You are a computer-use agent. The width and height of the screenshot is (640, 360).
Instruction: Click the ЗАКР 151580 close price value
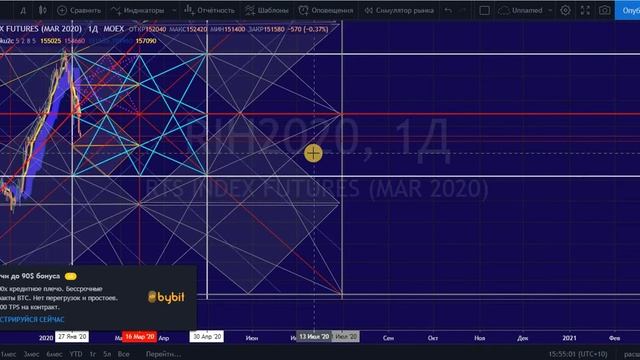pos(266,29)
